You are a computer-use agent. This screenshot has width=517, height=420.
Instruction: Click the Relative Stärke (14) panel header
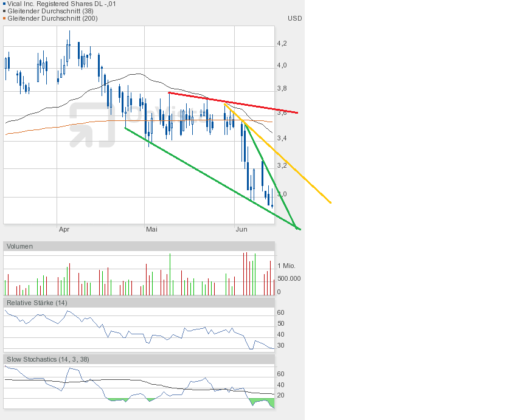pyautogui.click(x=37, y=303)
